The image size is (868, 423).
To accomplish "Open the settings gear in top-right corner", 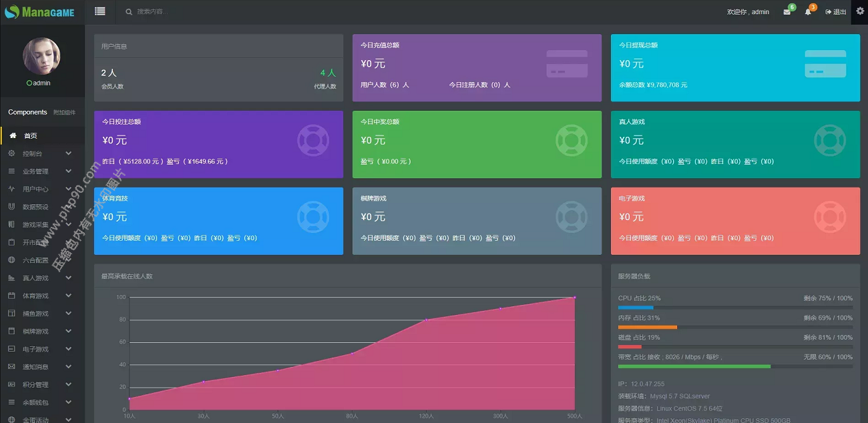I will coord(860,11).
